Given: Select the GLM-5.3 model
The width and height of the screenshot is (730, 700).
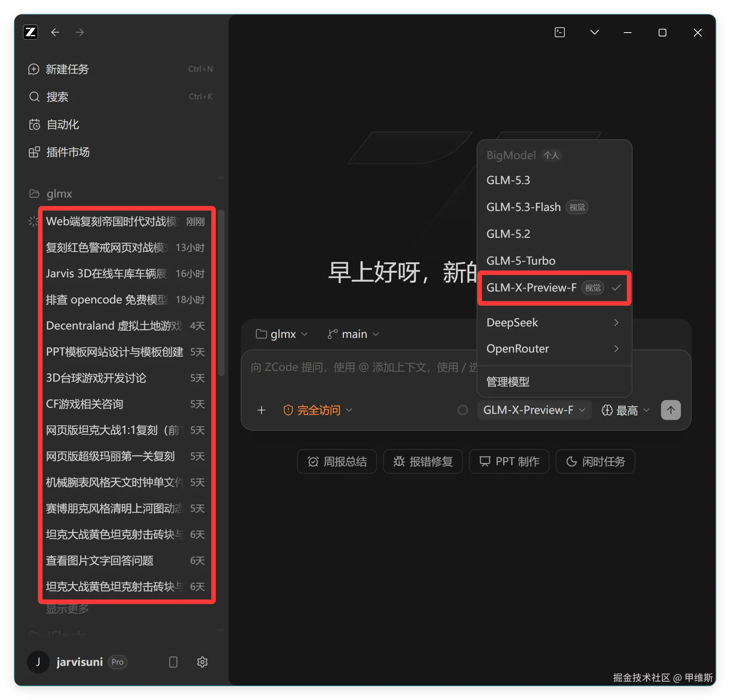Looking at the screenshot, I should click(554, 180).
